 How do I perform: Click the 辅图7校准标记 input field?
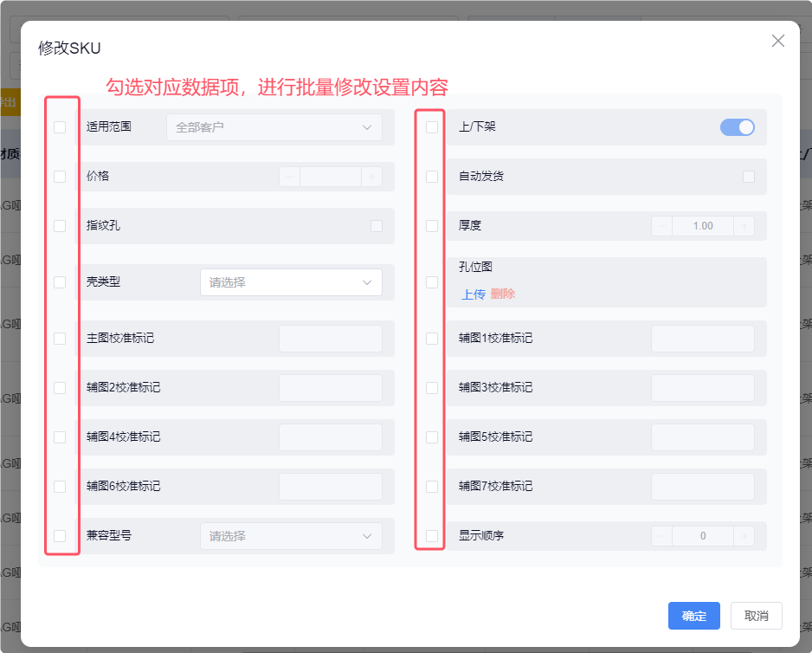point(703,487)
